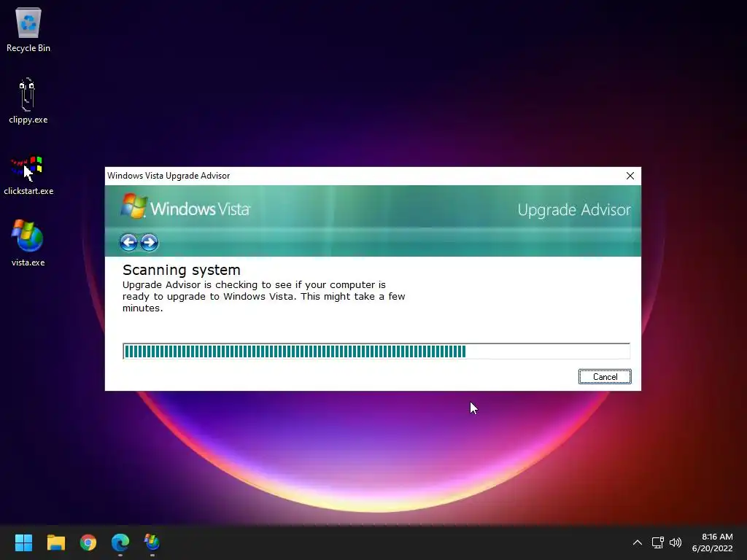Cancel the system scan
This screenshot has width=747, height=560.
point(605,377)
